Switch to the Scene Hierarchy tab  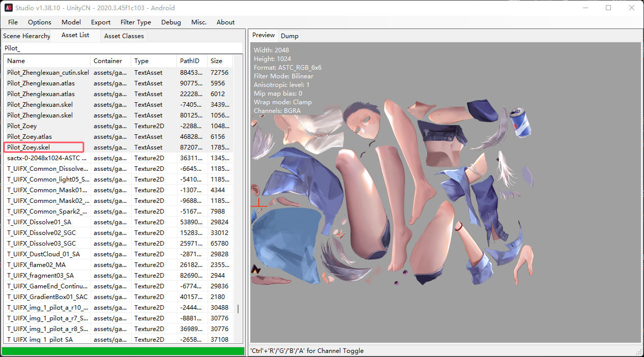(x=26, y=36)
